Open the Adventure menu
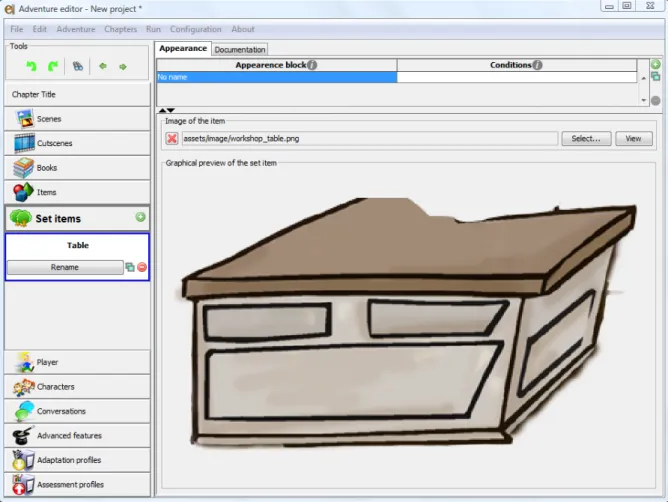668x502 pixels. [x=76, y=29]
